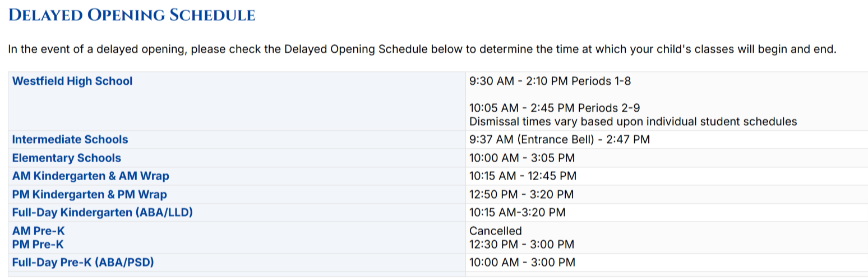Screen dimensions: 868x279
Task: Click the Westfield High School row label
Action: (x=72, y=81)
